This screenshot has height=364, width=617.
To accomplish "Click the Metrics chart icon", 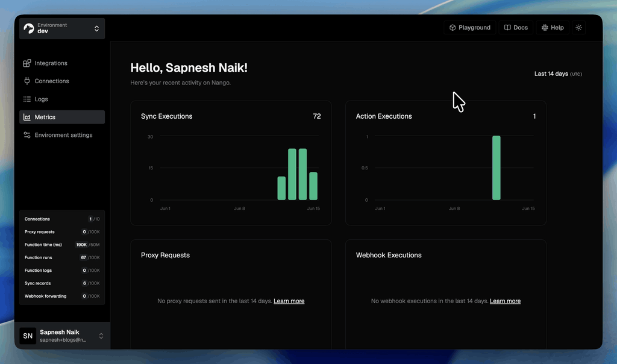I will click(27, 118).
